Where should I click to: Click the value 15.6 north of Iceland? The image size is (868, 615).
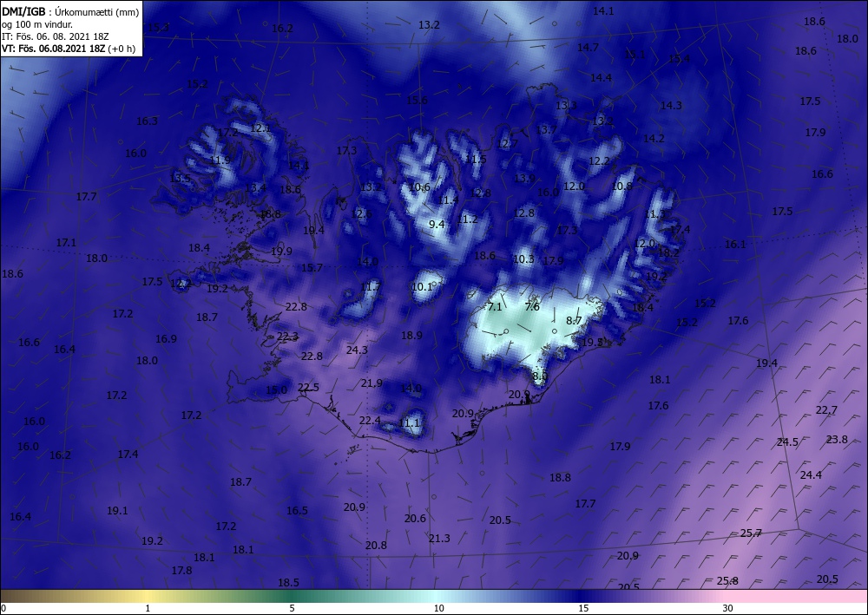tap(417, 100)
